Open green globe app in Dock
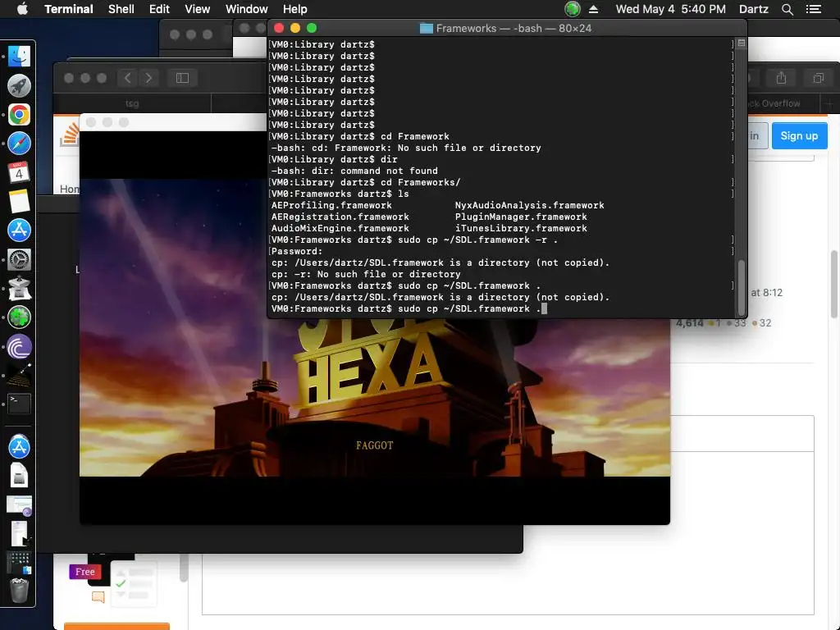 coord(19,317)
